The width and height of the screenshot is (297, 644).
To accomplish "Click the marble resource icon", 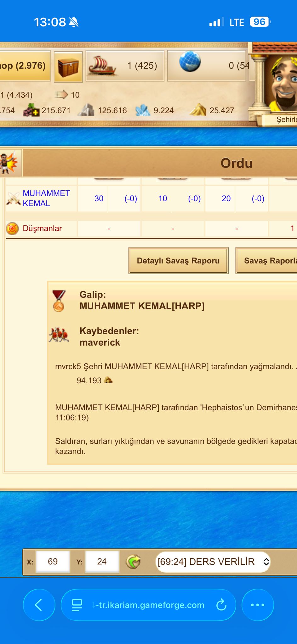I will point(86,110).
